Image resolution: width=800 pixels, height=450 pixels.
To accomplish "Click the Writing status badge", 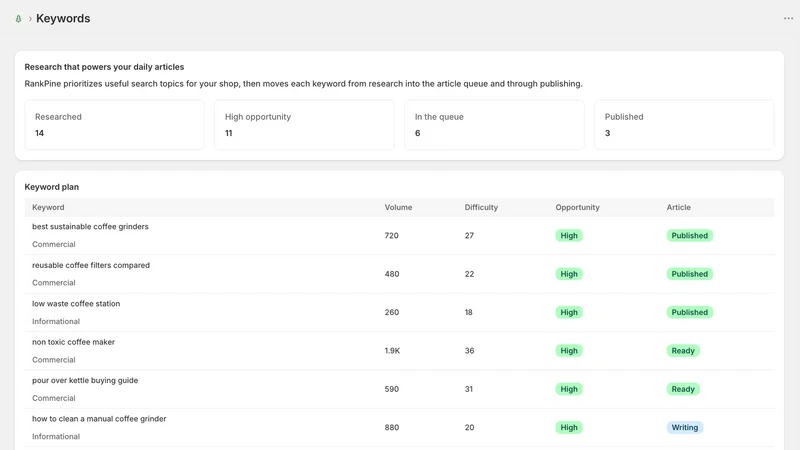I will (x=685, y=428).
